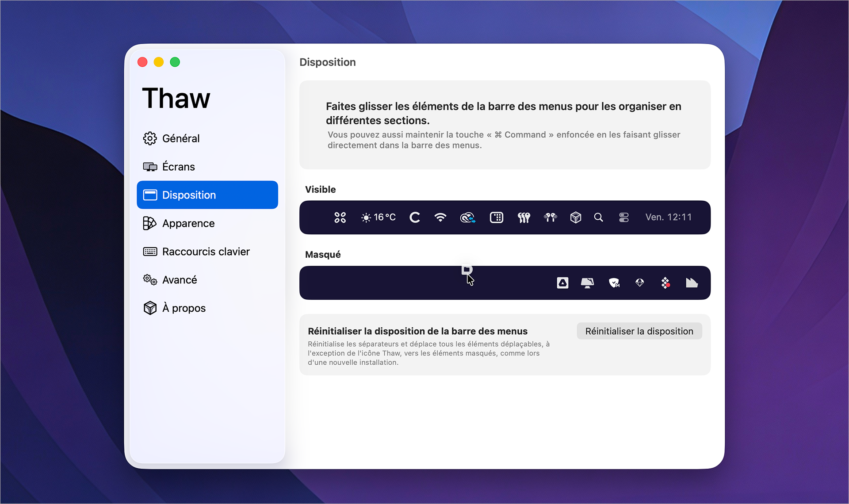
Task: Click the factory-shaped icon in Masqué bar
Action: coord(692,283)
